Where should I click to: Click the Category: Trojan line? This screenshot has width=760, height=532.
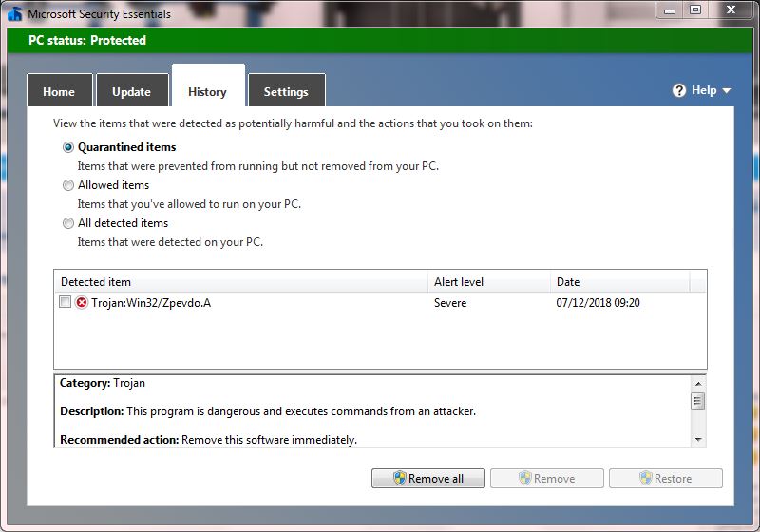pyautogui.click(x=103, y=383)
